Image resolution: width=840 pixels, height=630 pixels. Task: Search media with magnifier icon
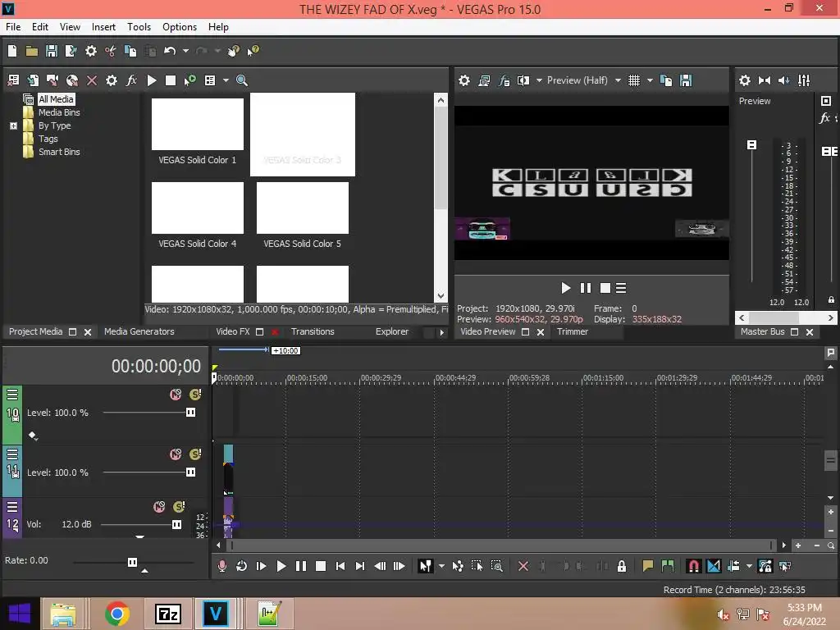point(242,80)
